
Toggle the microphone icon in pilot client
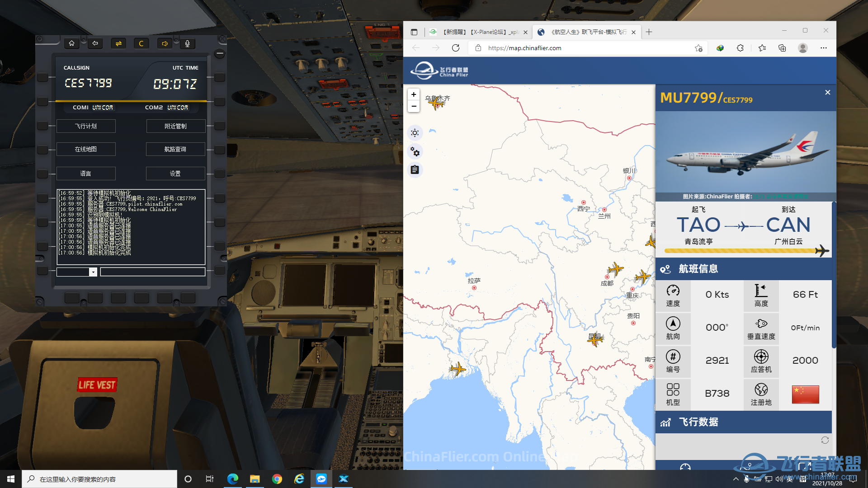point(187,43)
